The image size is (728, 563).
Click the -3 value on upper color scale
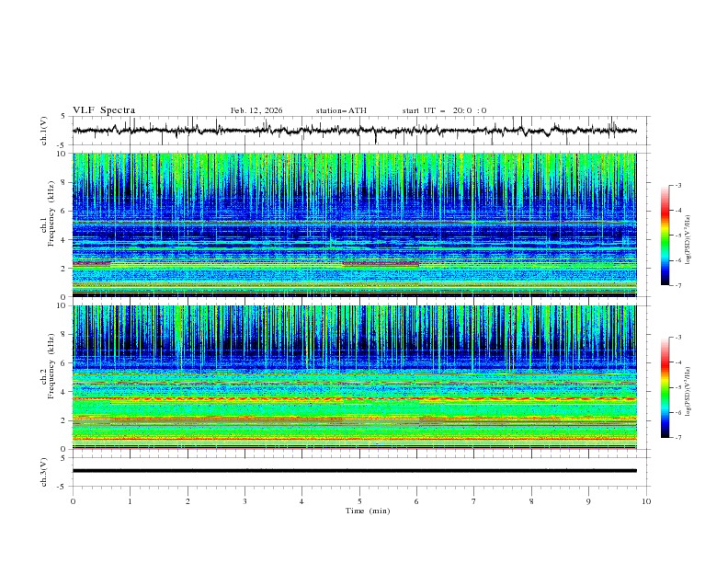coord(679,186)
